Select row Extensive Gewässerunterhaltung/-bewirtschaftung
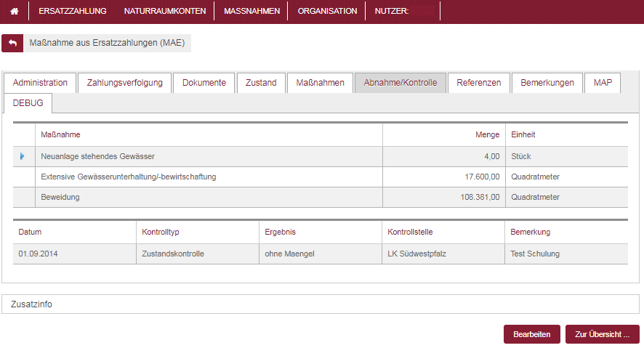 pos(321,177)
